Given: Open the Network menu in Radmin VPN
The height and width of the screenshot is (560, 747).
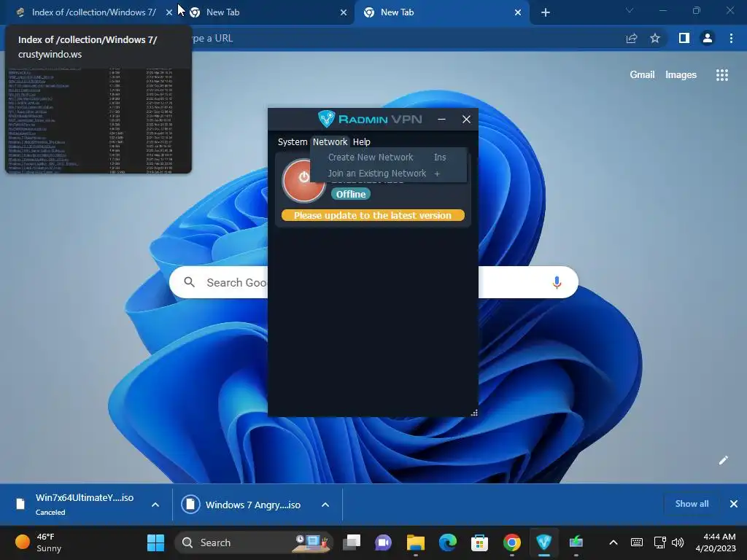Looking at the screenshot, I should coord(330,142).
